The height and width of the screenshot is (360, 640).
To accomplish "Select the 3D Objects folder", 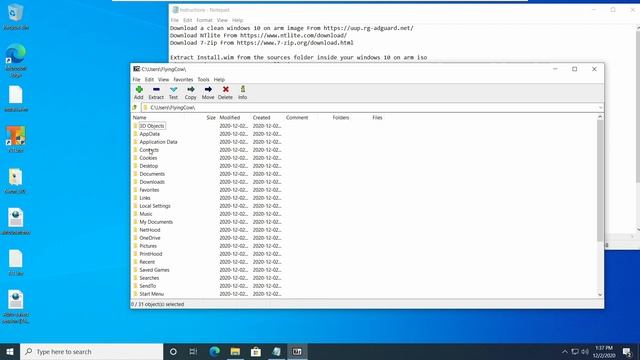I will coord(151,126).
